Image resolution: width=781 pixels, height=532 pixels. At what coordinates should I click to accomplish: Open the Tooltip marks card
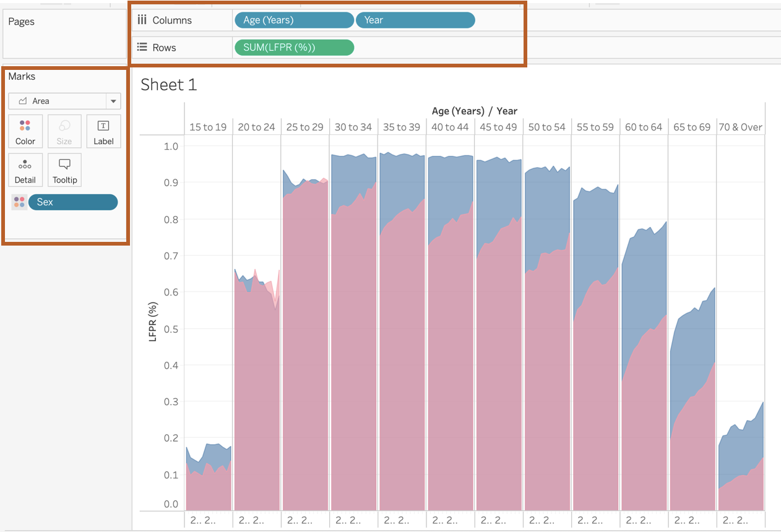coord(64,170)
